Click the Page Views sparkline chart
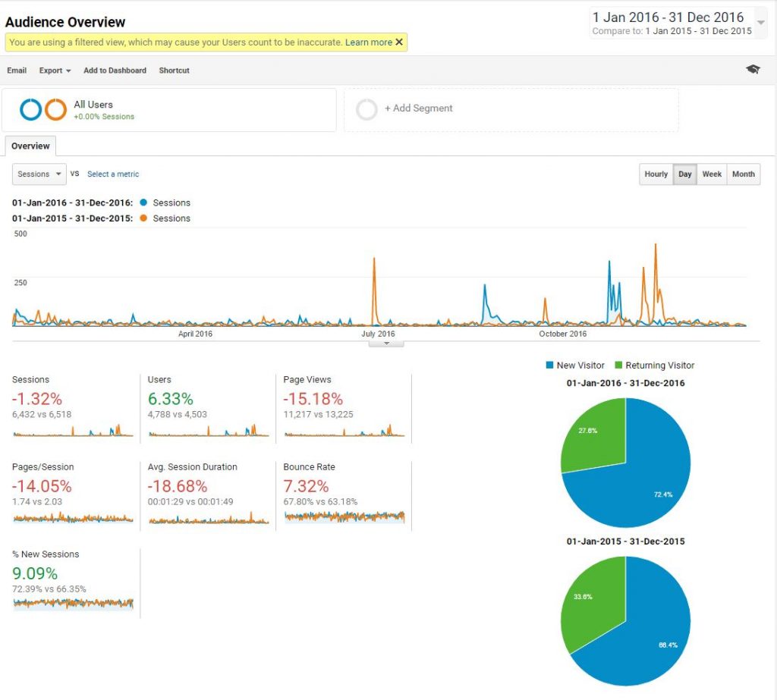 tap(344, 430)
